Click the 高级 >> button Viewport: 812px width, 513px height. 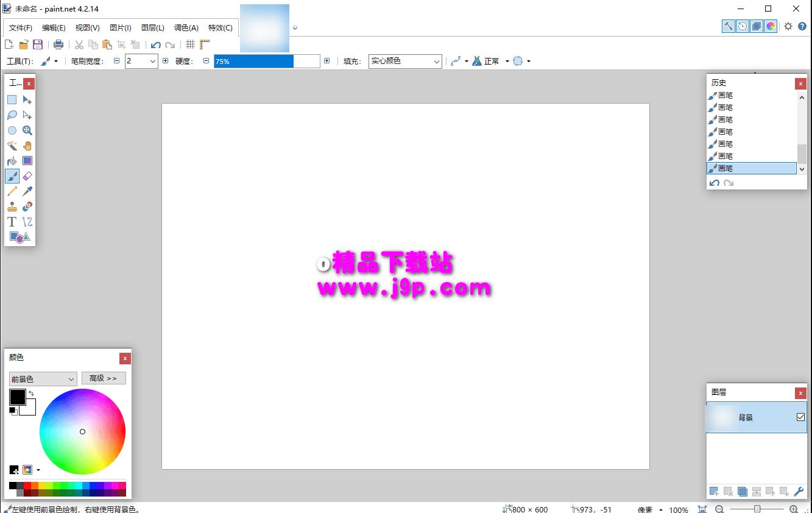[x=104, y=378]
